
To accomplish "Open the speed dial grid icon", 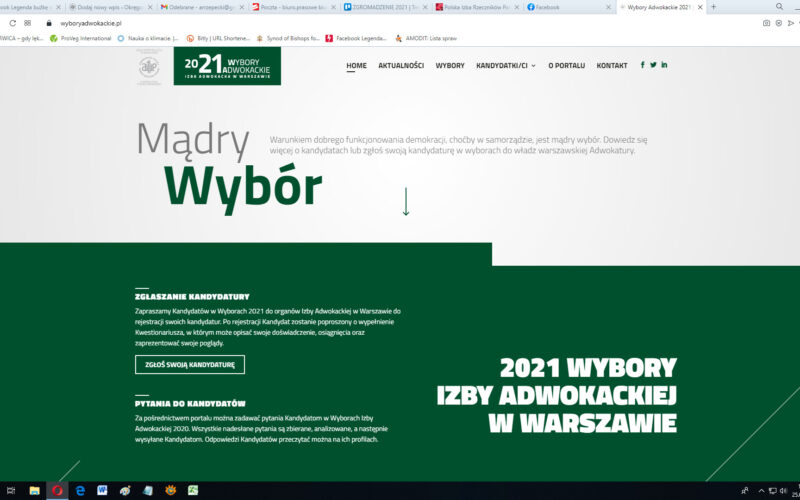I will click(28, 23).
